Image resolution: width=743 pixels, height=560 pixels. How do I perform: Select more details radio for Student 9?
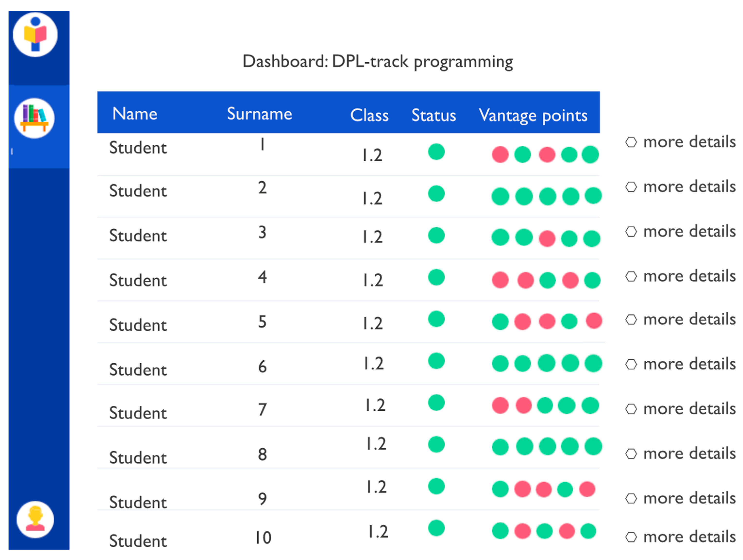(x=631, y=499)
